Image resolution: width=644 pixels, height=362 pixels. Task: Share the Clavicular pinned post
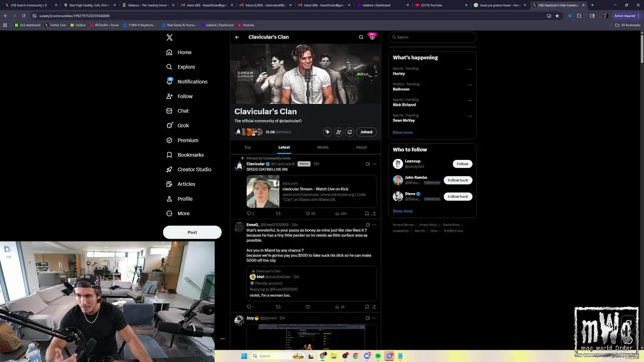click(x=374, y=213)
